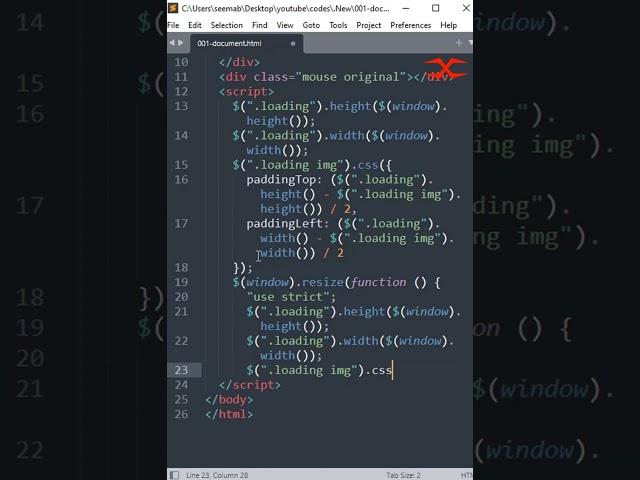Click the closing </body> tag
640x480 pixels.
coord(229,400)
